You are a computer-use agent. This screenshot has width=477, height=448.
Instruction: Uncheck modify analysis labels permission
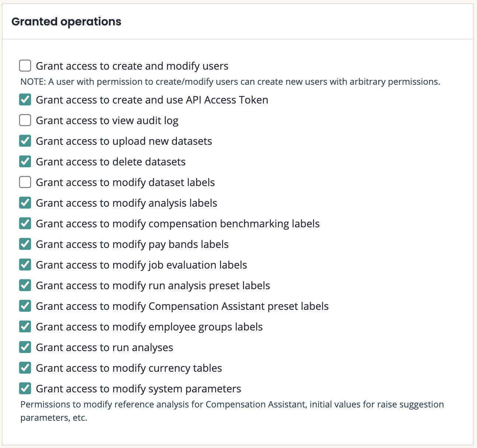[x=25, y=203]
